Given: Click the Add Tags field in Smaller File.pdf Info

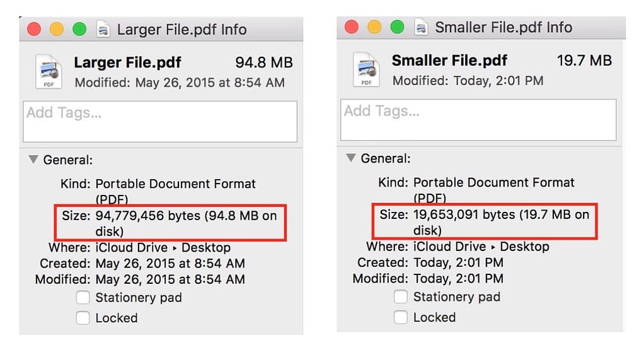Looking at the screenshot, I should (x=478, y=119).
